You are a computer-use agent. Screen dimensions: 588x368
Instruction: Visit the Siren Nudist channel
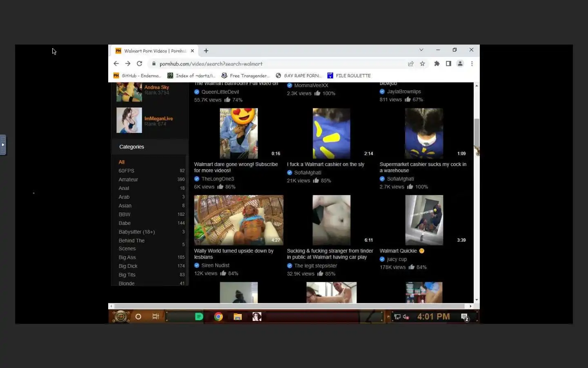215,265
